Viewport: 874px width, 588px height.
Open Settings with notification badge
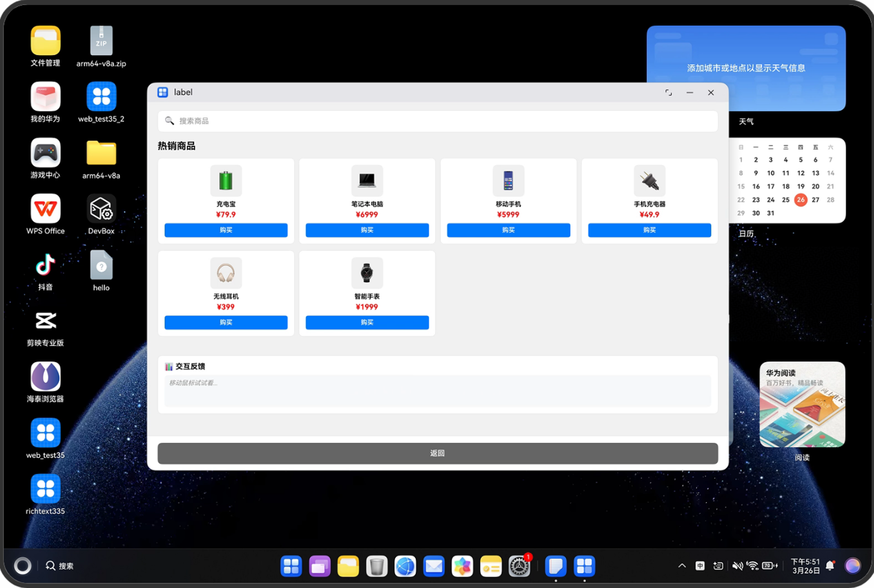[x=519, y=566]
